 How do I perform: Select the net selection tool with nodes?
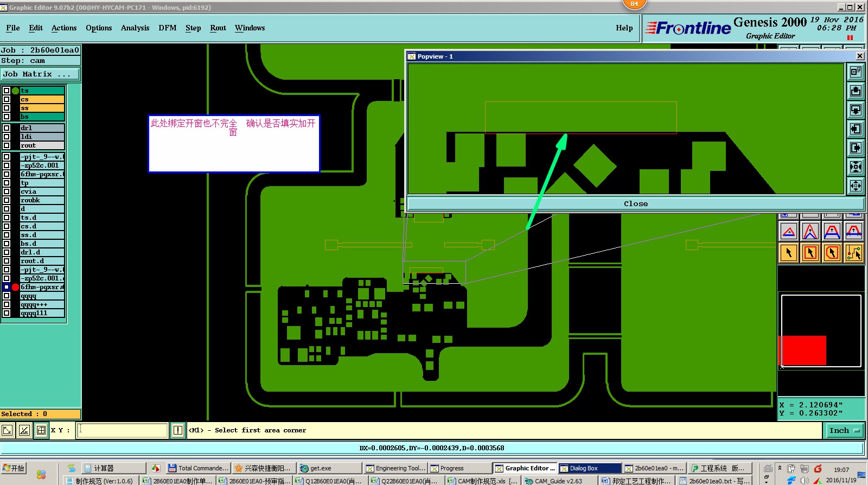854,253
